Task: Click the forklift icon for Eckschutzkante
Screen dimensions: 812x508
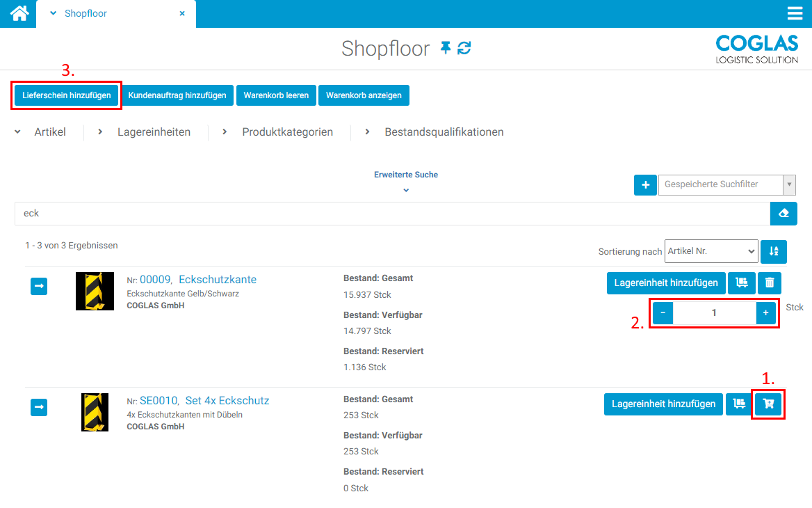Action: pyautogui.click(x=741, y=283)
